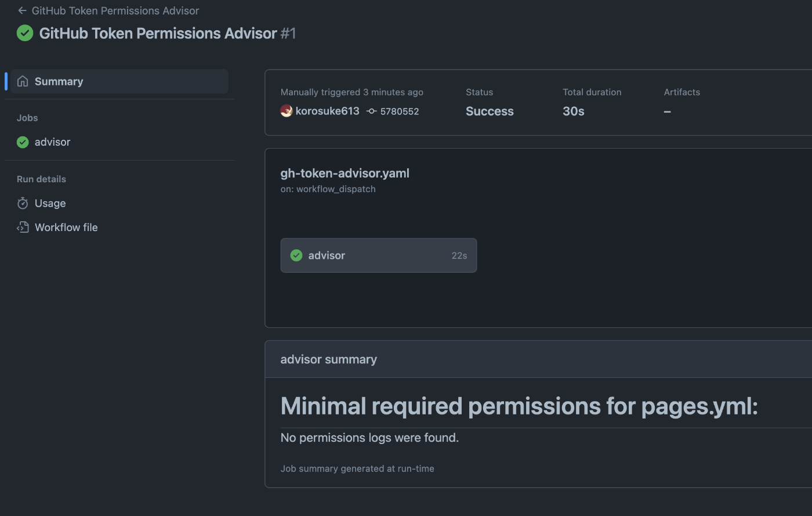Click the Artifacts label
Viewport: 812px width, 516px height.
point(682,92)
